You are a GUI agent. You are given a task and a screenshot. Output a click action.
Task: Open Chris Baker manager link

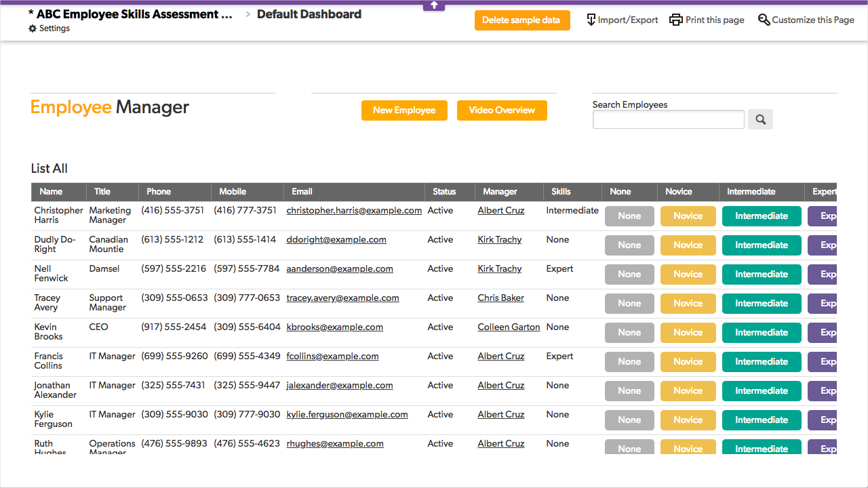click(500, 298)
